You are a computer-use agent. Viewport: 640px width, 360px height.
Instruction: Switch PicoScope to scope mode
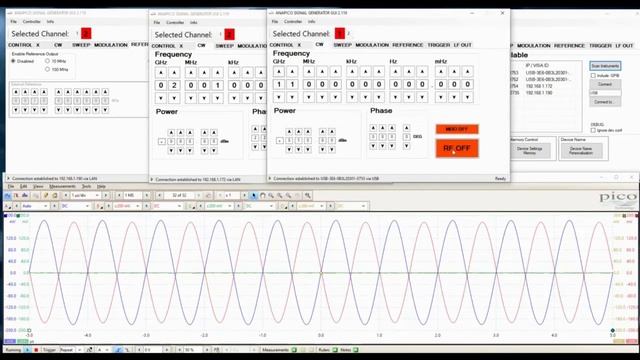pos(7,196)
